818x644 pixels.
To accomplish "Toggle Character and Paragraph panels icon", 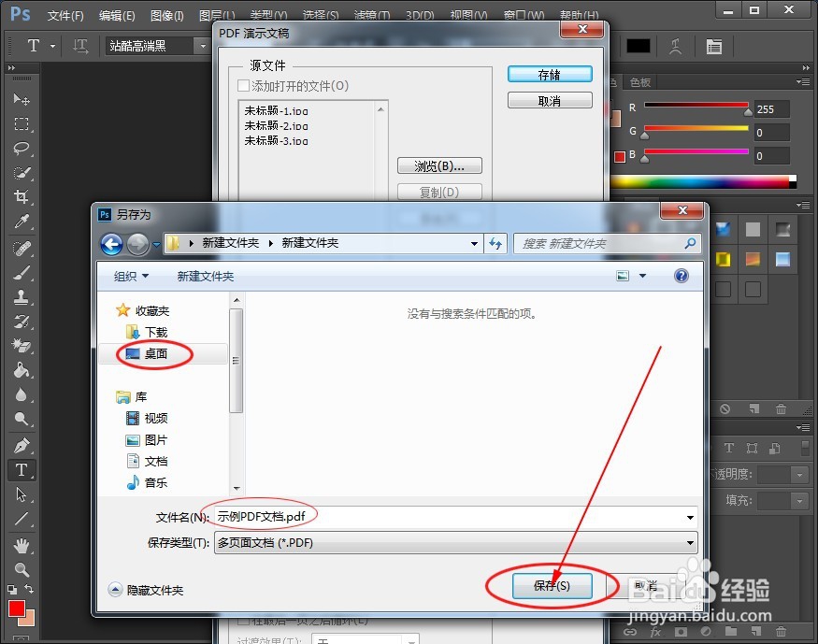I will [713, 47].
